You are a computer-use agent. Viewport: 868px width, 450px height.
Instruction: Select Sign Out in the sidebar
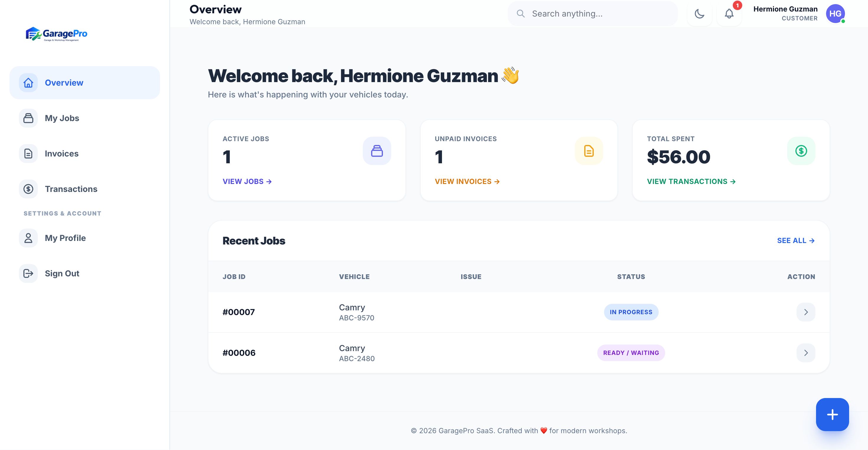click(x=62, y=274)
